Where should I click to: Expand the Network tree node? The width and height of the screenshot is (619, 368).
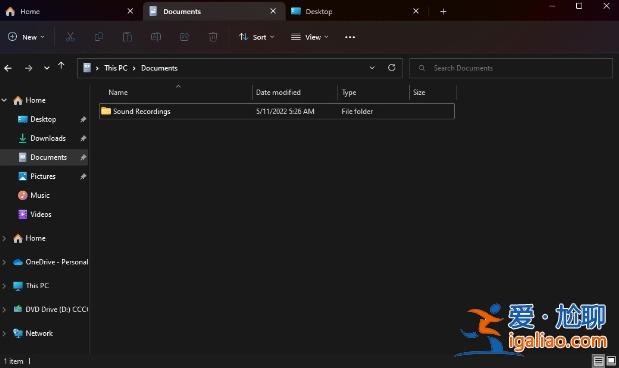tap(4, 333)
